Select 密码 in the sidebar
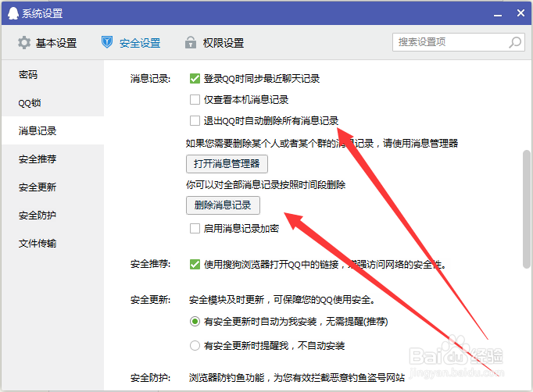 click(x=52, y=74)
